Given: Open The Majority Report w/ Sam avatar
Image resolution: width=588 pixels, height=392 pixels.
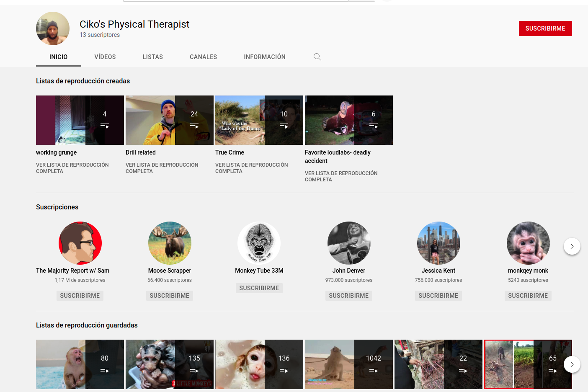Looking at the screenshot, I should pos(80,243).
